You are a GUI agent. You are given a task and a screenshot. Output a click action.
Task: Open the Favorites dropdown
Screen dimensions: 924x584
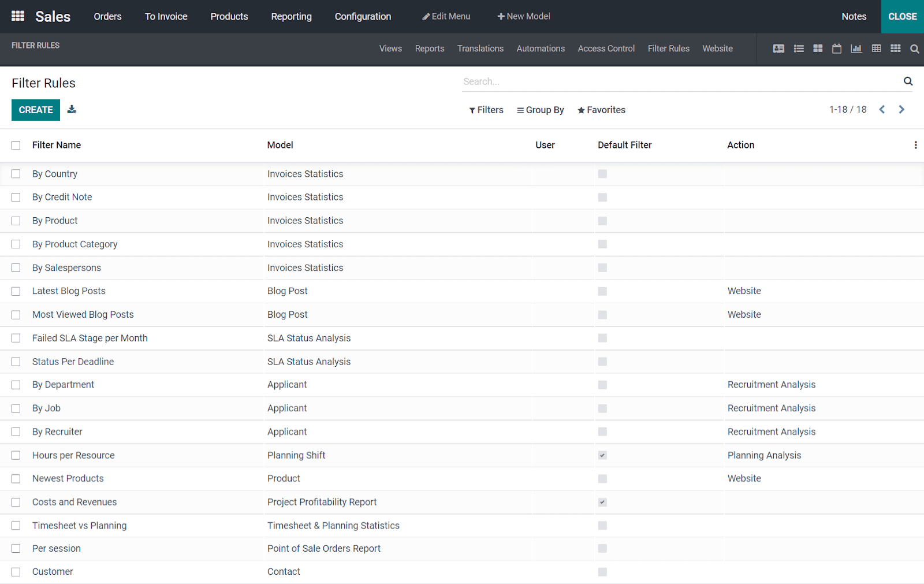pos(601,110)
